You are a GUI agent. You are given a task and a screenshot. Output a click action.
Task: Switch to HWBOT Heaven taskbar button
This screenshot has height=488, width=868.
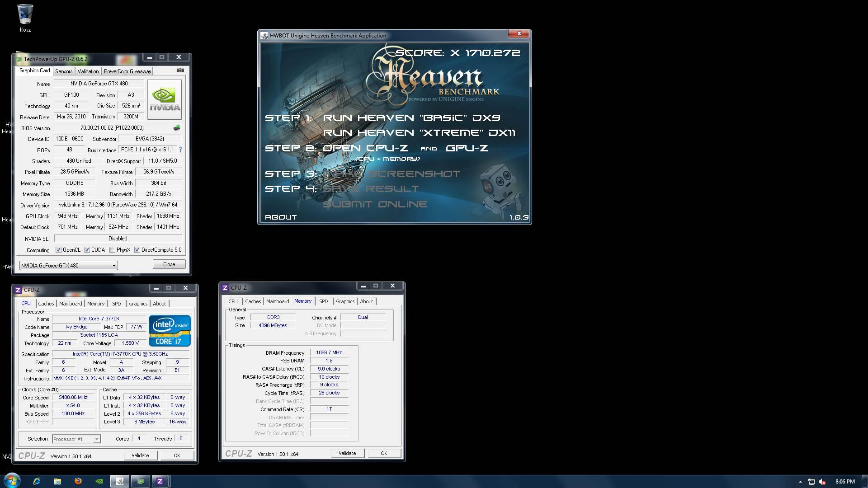[120, 481]
